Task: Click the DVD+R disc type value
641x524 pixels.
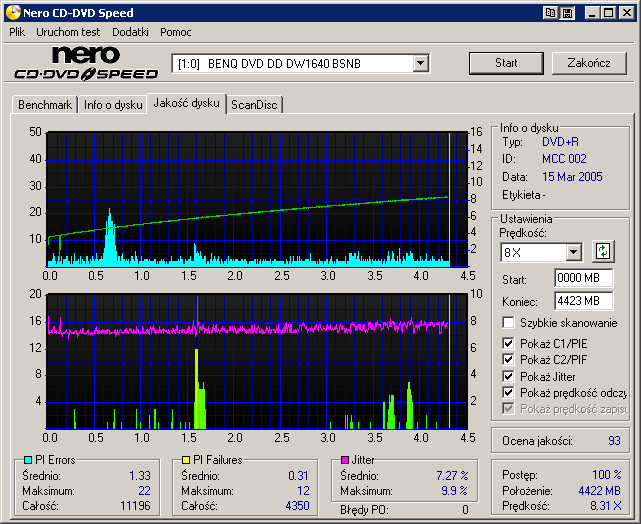Action: pyautogui.click(x=560, y=142)
